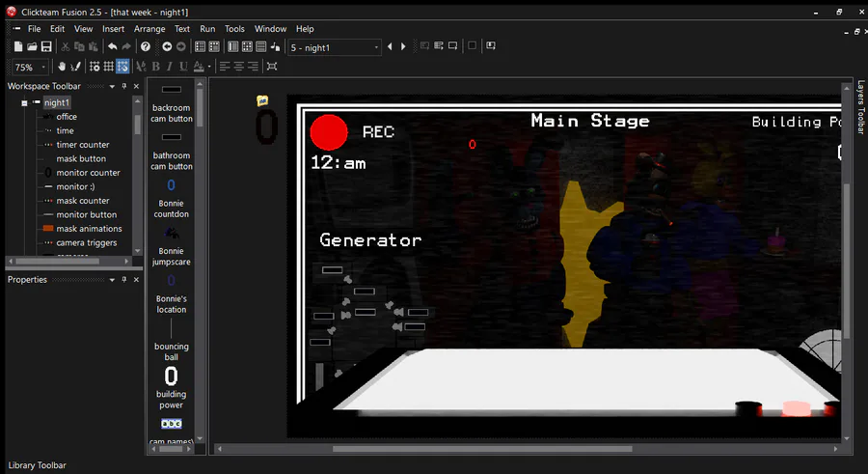Go to the next frame

403,46
